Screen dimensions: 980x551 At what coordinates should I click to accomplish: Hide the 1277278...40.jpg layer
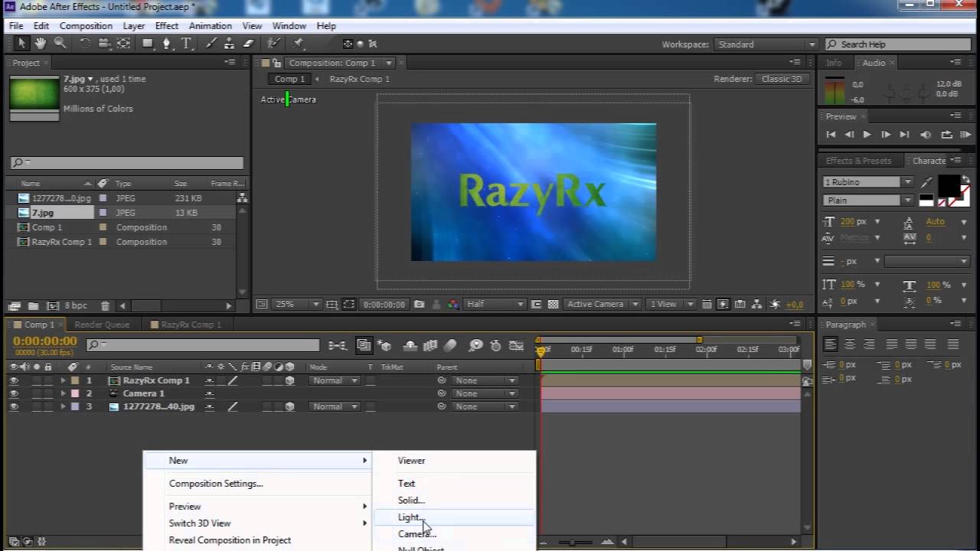pyautogui.click(x=14, y=406)
